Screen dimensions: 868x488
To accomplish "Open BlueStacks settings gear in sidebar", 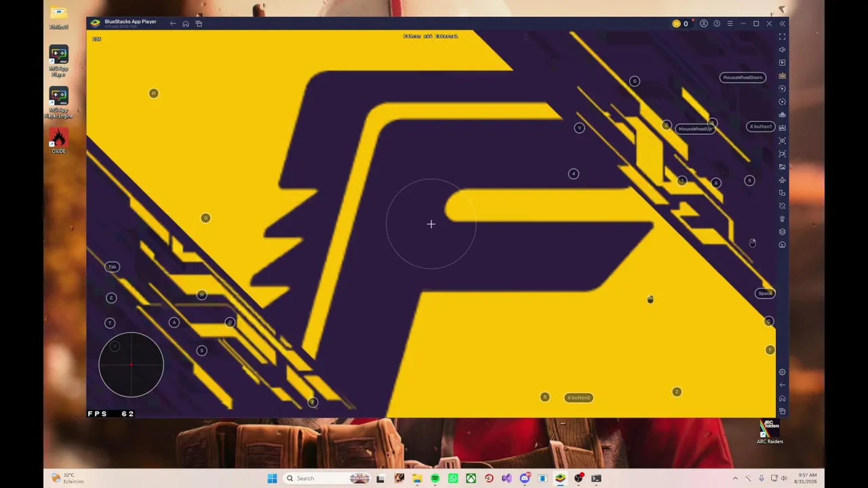I will 782,372.
